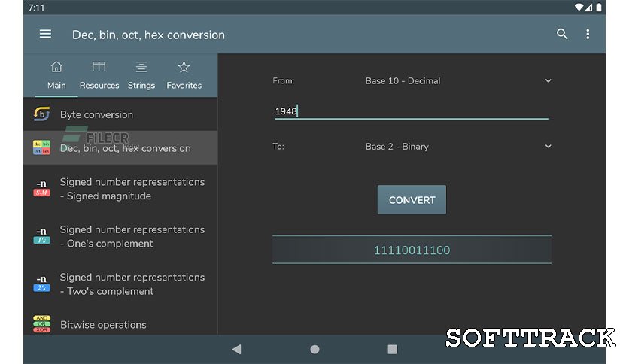Tap the Android home circle button
Image resolution: width=629 pixels, height=364 pixels.
point(314,349)
